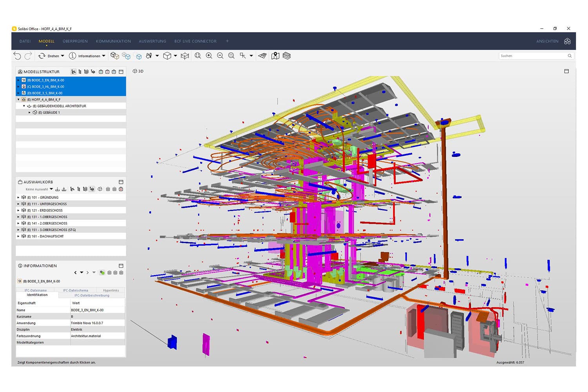
Task: Switch to the ÜBERPRÜFEN tab
Action: (x=75, y=41)
